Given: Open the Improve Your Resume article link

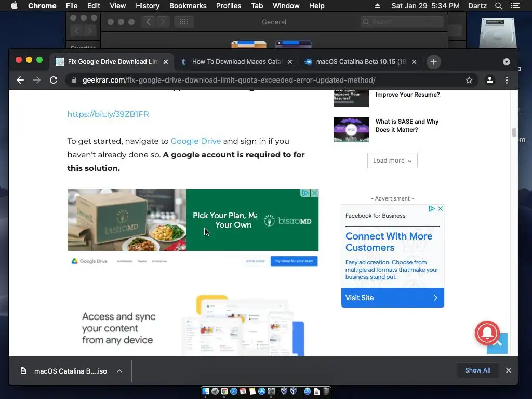Looking at the screenshot, I should [407, 95].
